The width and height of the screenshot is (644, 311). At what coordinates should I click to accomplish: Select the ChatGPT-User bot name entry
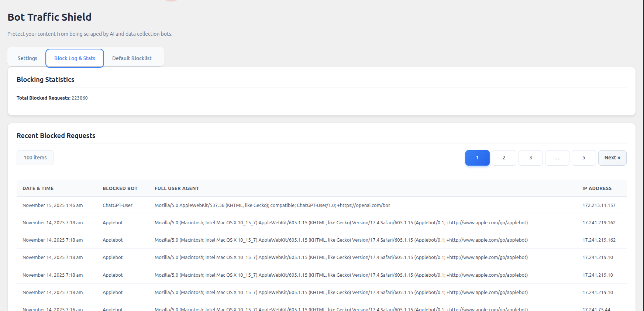[x=117, y=205]
